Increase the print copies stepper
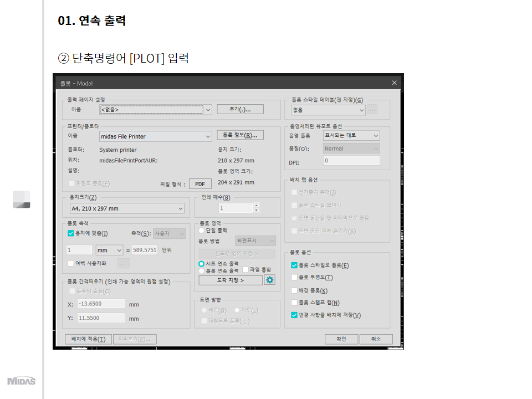 tap(257, 206)
